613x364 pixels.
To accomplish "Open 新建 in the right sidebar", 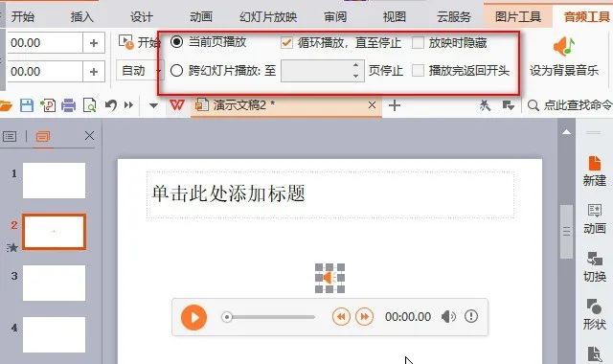I will (x=595, y=171).
